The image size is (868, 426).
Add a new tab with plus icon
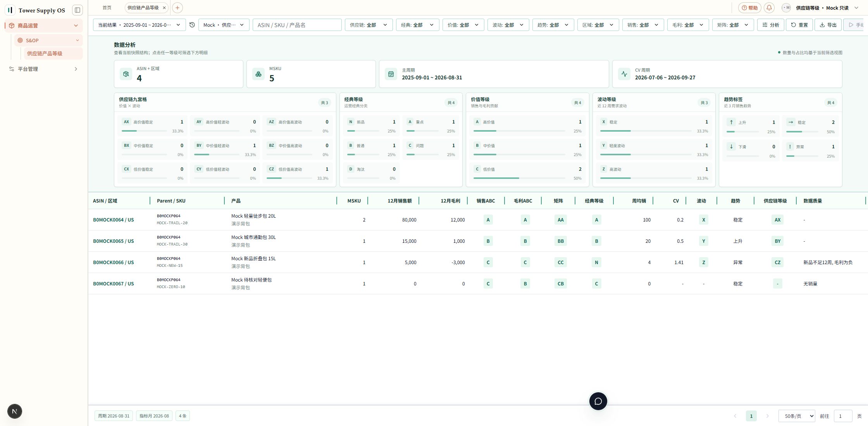point(177,8)
